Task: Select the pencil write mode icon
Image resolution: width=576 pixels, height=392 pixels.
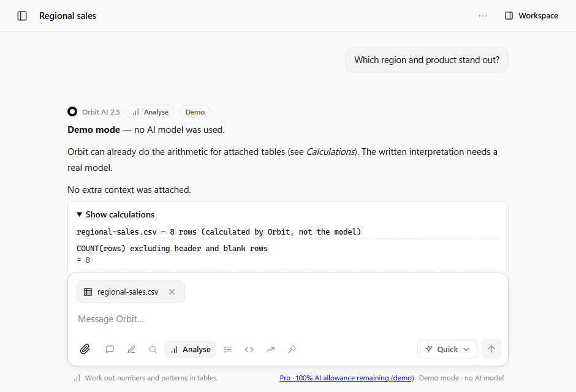Action: click(x=131, y=349)
